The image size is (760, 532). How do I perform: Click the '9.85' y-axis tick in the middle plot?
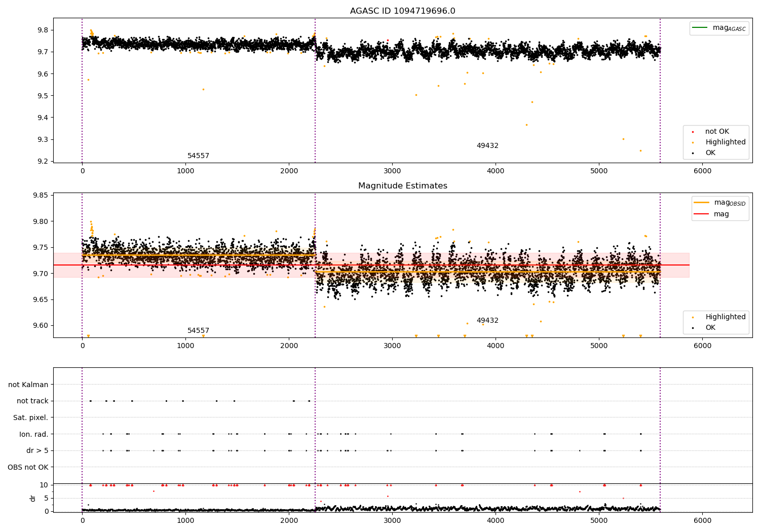tap(41, 196)
